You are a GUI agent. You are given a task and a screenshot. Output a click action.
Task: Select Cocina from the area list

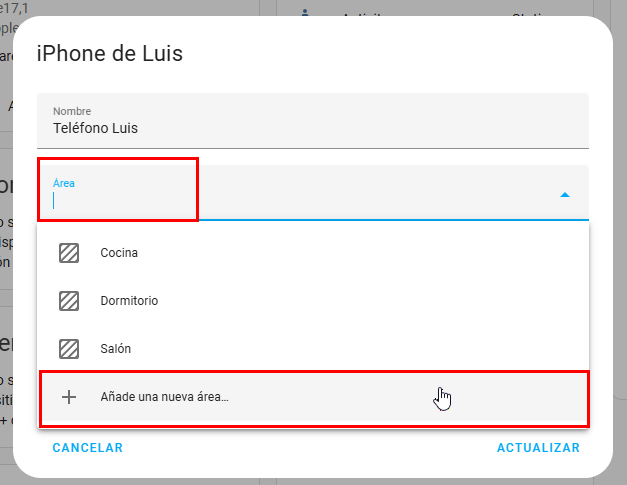tap(119, 253)
